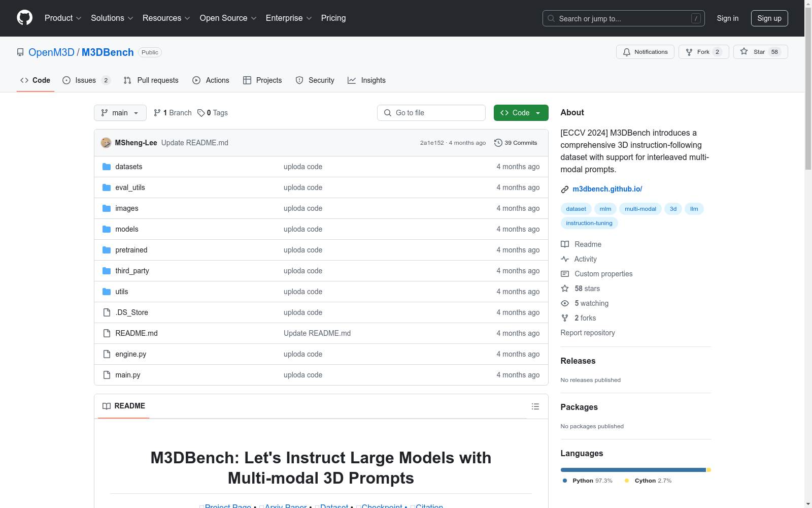The width and height of the screenshot is (812, 508).
Task: Click the Sign up button
Action: point(769,18)
